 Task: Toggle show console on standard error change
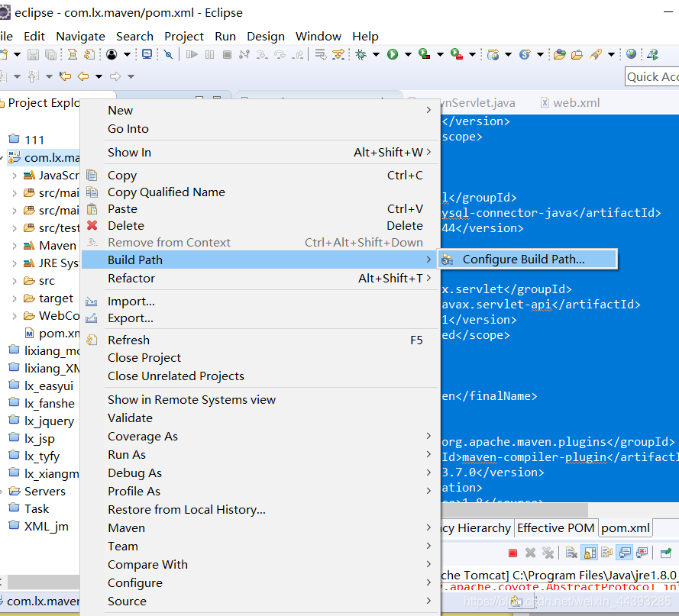pos(642,553)
